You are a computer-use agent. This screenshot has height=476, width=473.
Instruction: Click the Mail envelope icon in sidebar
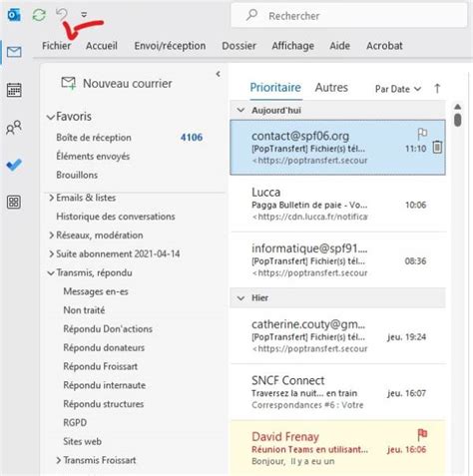pyautogui.click(x=14, y=52)
